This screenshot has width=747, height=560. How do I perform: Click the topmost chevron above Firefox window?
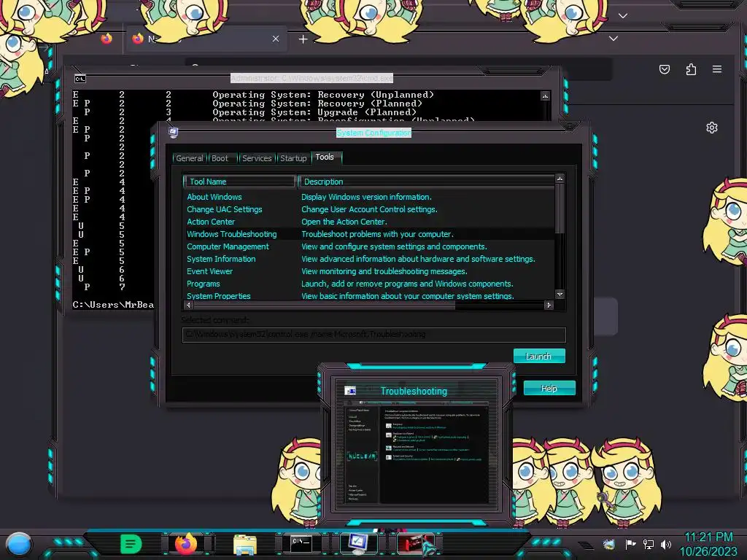pyautogui.click(x=623, y=16)
